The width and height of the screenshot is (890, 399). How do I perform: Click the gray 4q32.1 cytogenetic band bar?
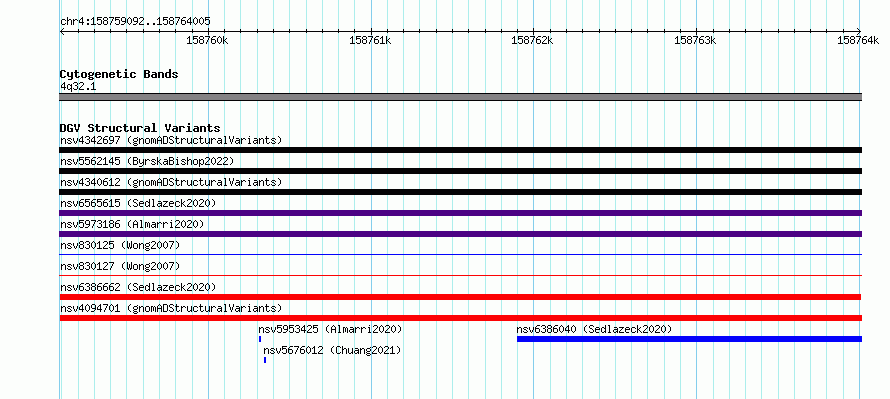coord(461,97)
